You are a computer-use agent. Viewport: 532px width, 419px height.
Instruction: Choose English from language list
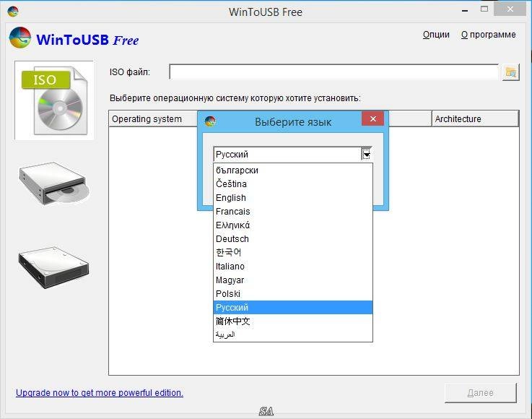[293, 198]
